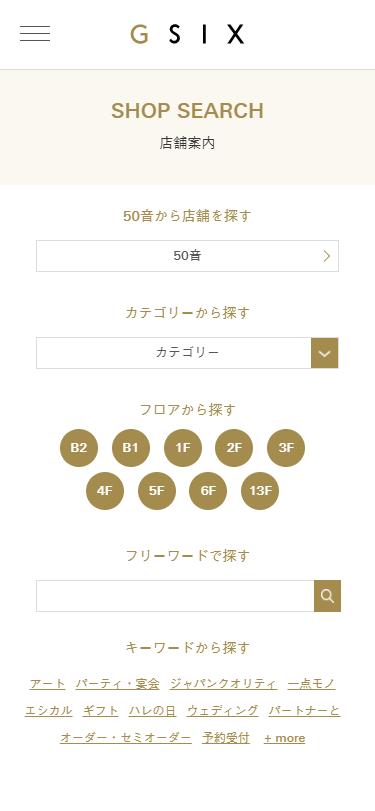Open the アート keyword link
This screenshot has width=375, height=811.
[48, 684]
